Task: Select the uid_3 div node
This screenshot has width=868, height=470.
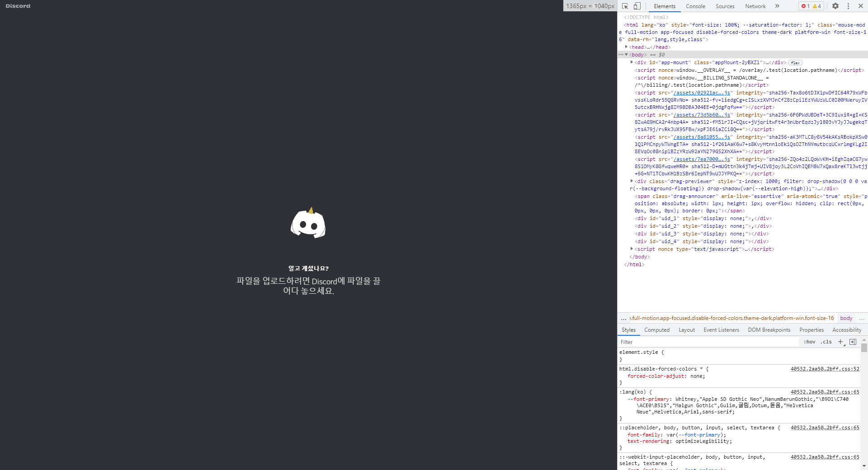Action: (701, 234)
